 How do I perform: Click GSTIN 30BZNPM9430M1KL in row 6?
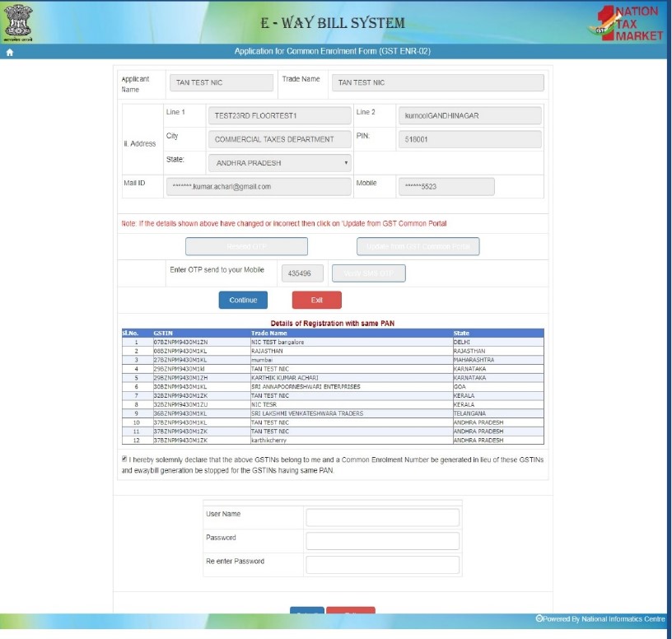click(x=180, y=386)
